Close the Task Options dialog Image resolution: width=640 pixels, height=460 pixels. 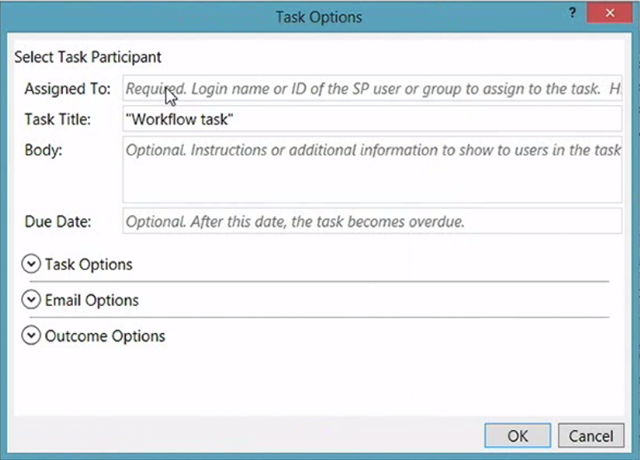point(609,13)
